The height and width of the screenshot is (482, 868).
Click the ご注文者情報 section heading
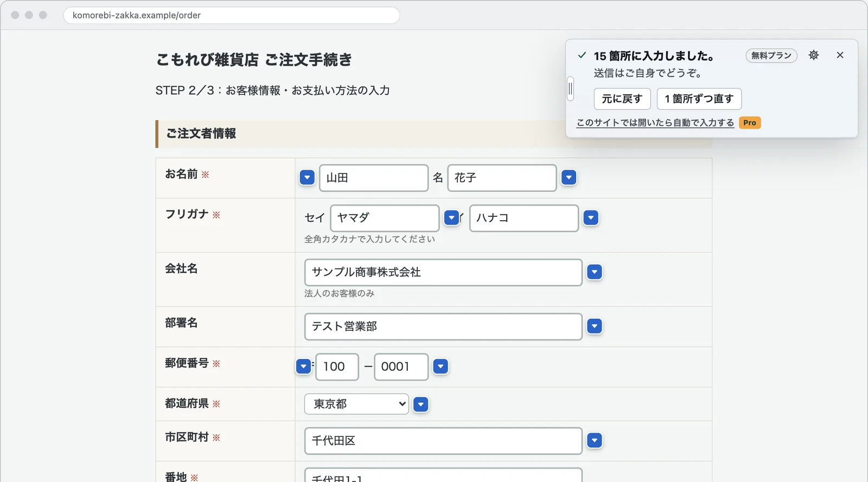[x=201, y=133]
